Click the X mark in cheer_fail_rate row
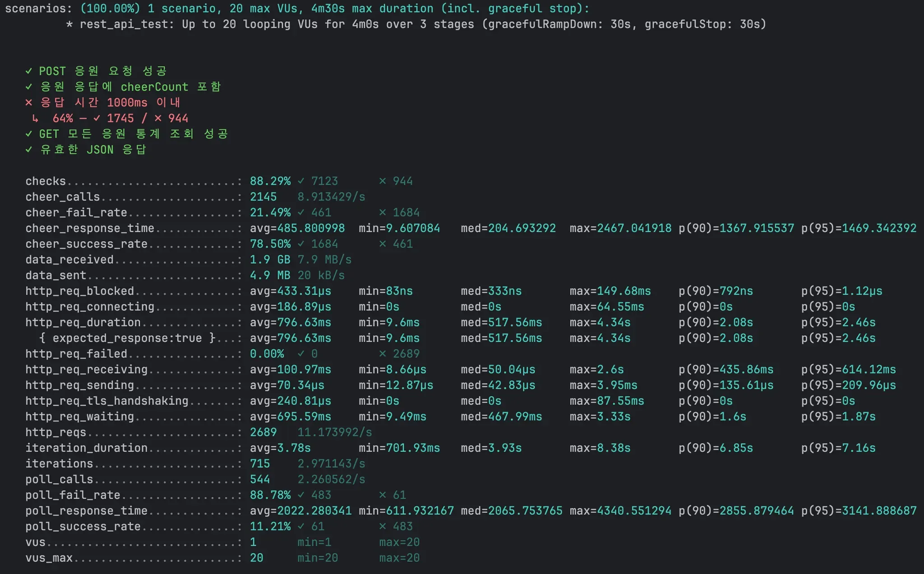Image resolution: width=924 pixels, height=574 pixels. (383, 213)
